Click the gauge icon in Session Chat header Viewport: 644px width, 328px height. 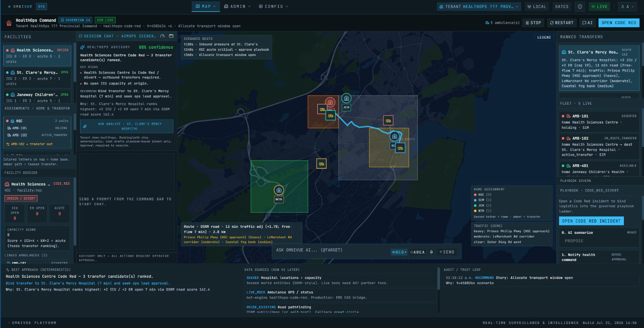pyautogui.click(x=162, y=36)
